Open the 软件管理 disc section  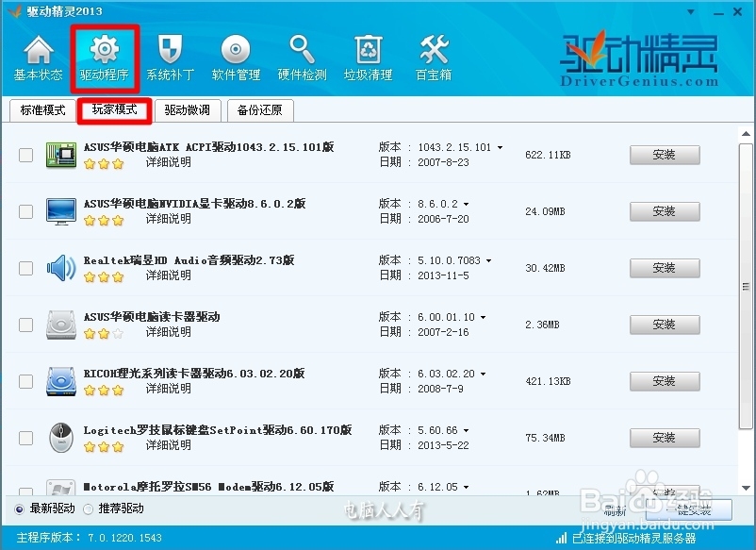tap(236, 58)
